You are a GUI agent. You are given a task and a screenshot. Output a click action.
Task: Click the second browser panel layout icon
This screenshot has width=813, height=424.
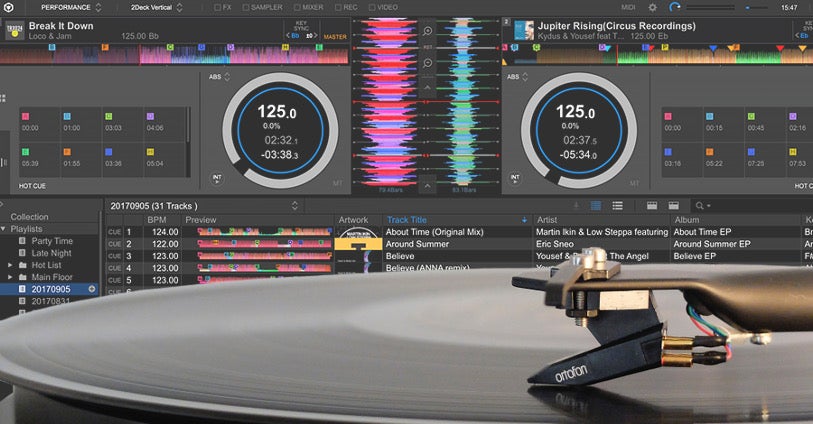(674, 206)
